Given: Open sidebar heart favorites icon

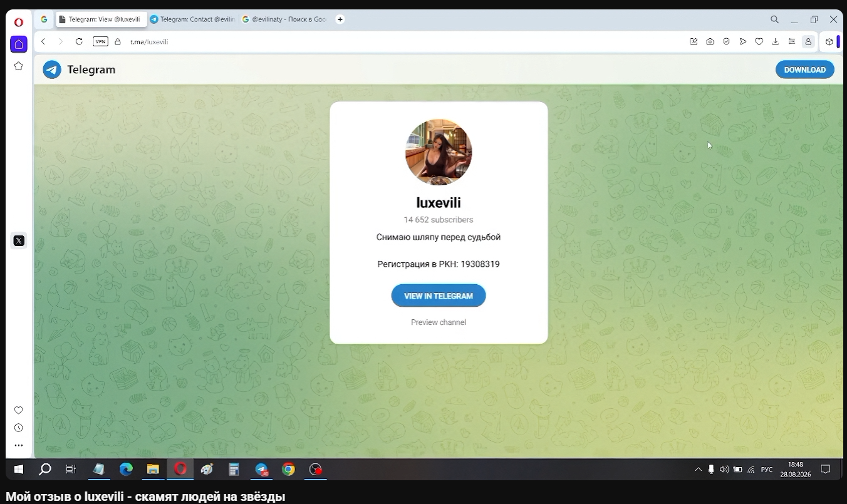Looking at the screenshot, I should [19, 410].
